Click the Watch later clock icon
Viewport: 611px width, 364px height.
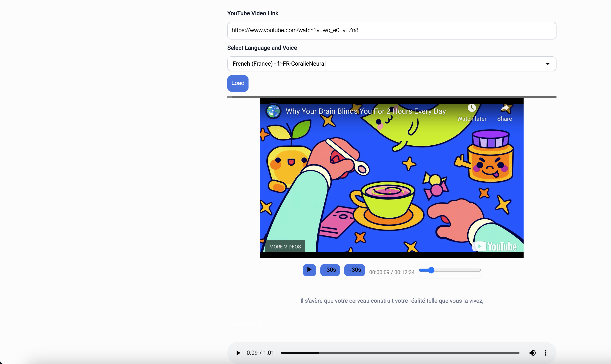[472, 108]
